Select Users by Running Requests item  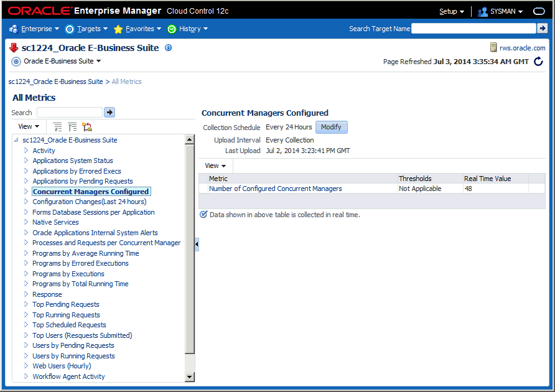click(73, 356)
